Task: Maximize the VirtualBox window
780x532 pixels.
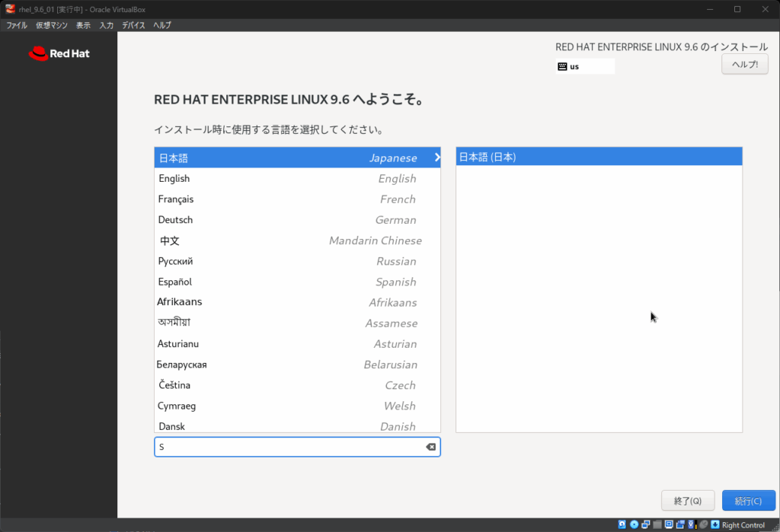Action: (737, 9)
